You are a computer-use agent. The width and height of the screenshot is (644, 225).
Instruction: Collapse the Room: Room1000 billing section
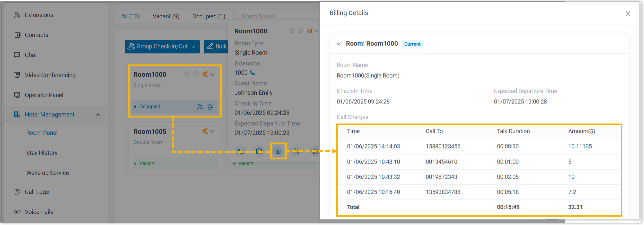point(339,44)
